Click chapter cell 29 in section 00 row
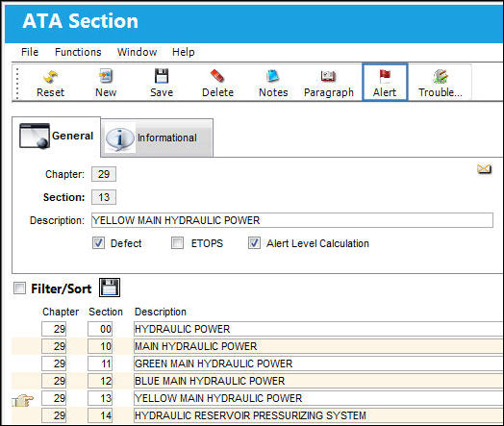The height and width of the screenshot is (426, 504). pos(54,329)
